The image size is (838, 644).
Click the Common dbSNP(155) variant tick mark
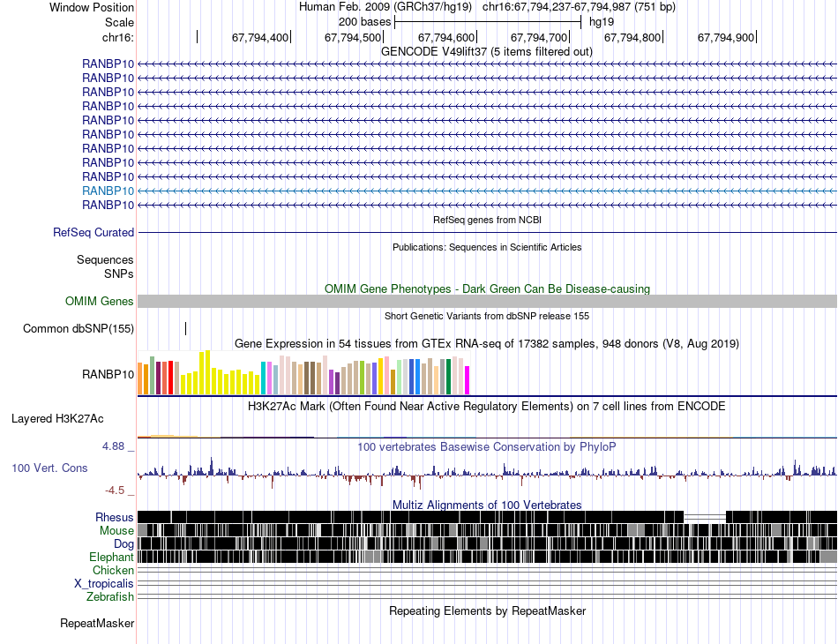pos(186,329)
